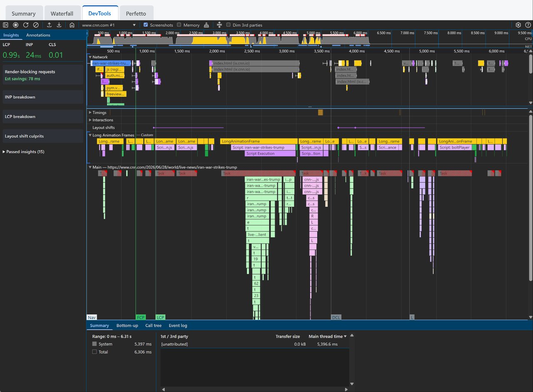Image resolution: width=533 pixels, height=392 pixels.
Task: Open the Call tree tab
Action: [x=153, y=325]
